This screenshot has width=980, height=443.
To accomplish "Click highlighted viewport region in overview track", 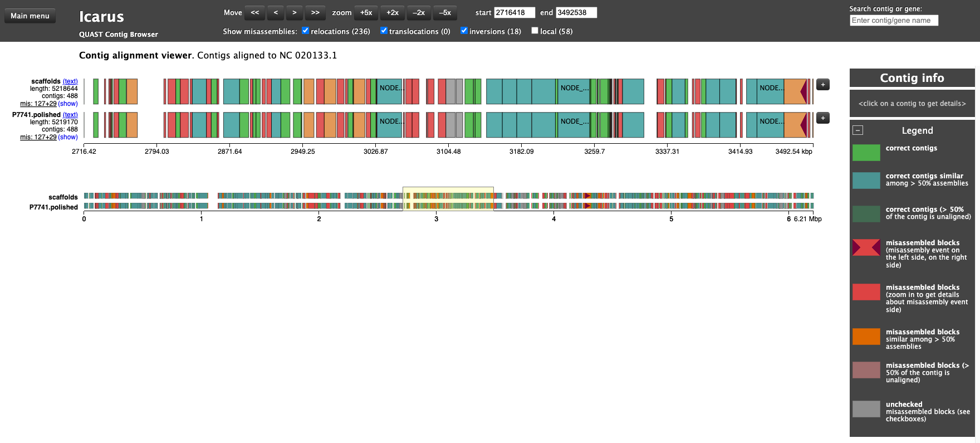I will pyautogui.click(x=448, y=199).
